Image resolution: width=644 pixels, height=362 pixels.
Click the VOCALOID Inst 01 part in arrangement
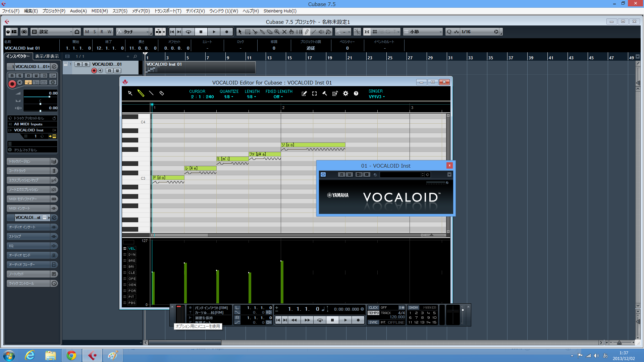point(200,67)
